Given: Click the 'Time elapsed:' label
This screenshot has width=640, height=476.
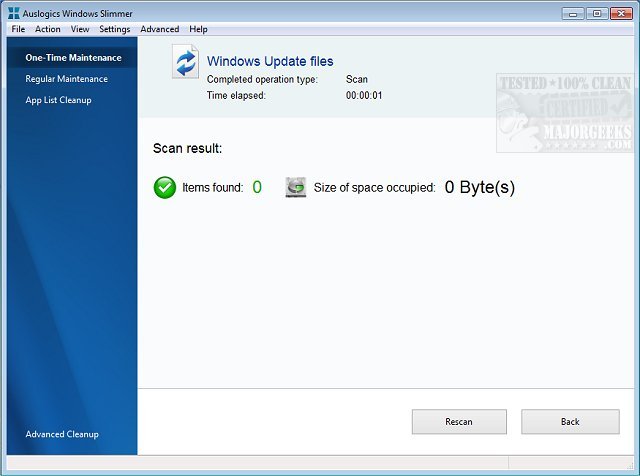Looking at the screenshot, I should (236, 96).
